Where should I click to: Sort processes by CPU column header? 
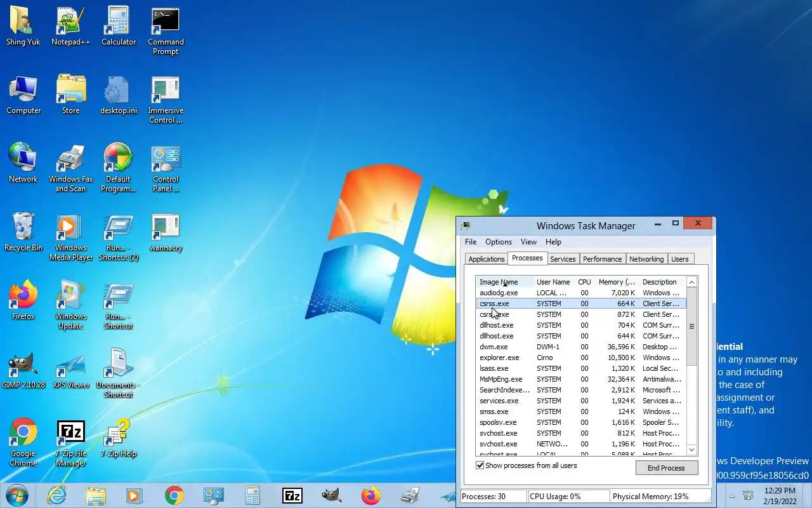point(584,282)
